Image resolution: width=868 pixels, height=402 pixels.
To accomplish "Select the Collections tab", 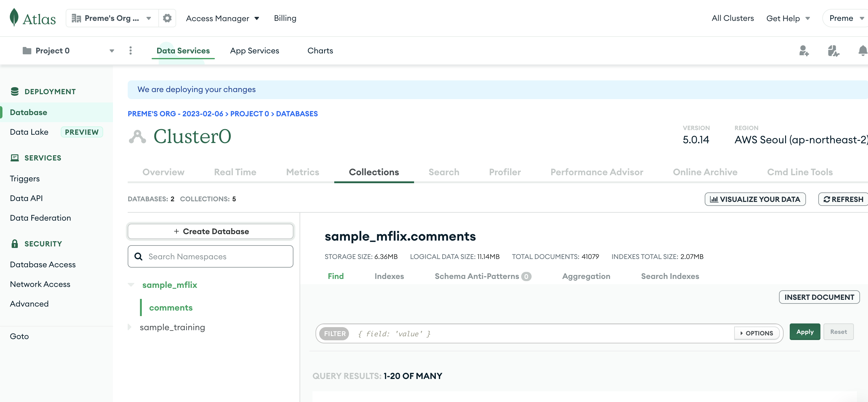I will point(374,172).
